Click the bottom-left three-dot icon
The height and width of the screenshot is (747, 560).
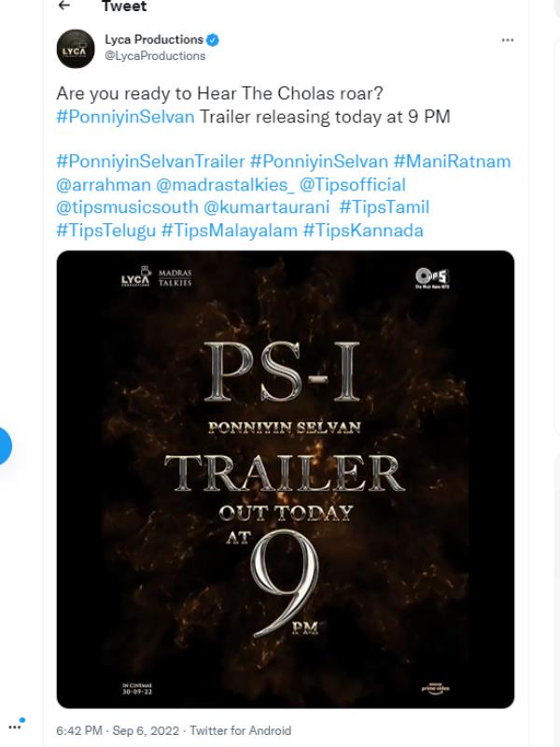coord(14,726)
